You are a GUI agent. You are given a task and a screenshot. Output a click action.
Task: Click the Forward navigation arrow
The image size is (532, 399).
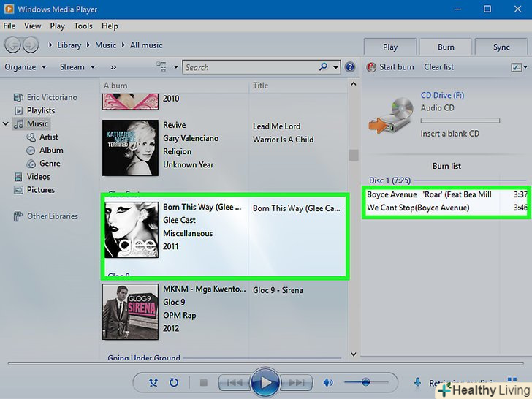point(31,45)
